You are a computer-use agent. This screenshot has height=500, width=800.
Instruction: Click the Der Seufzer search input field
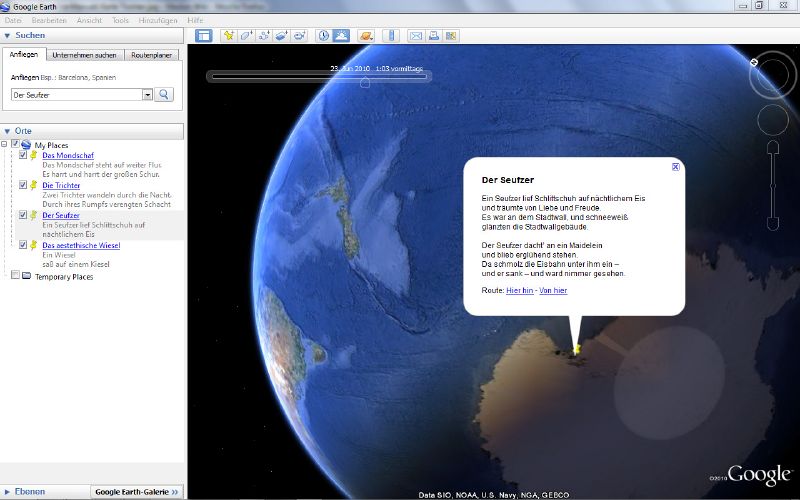click(77, 95)
